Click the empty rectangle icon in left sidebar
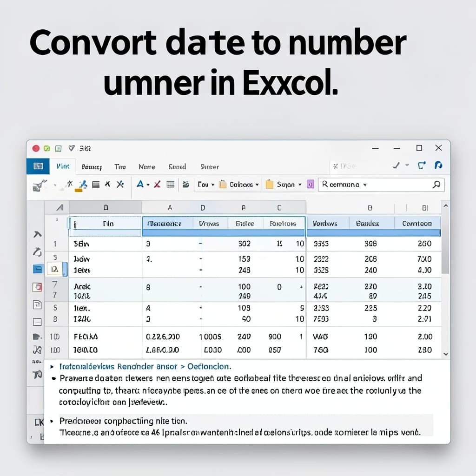Image resolution: width=476 pixels, height=476 pixels. tap(37, 322)
